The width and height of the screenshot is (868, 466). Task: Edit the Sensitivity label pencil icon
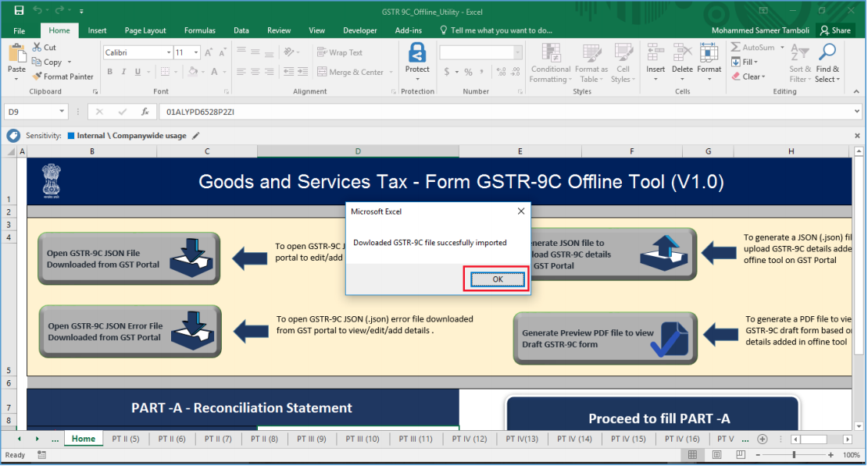click(x=196, y=136)
